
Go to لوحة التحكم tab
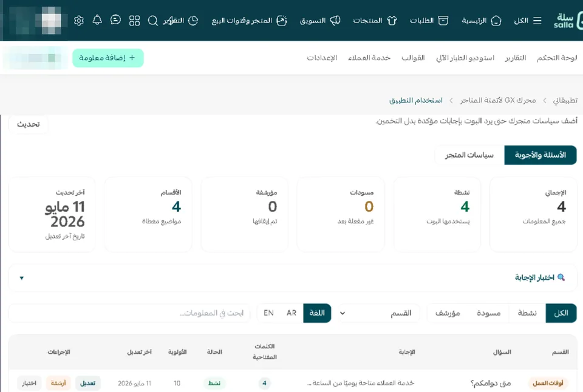[x=557, y=58]
